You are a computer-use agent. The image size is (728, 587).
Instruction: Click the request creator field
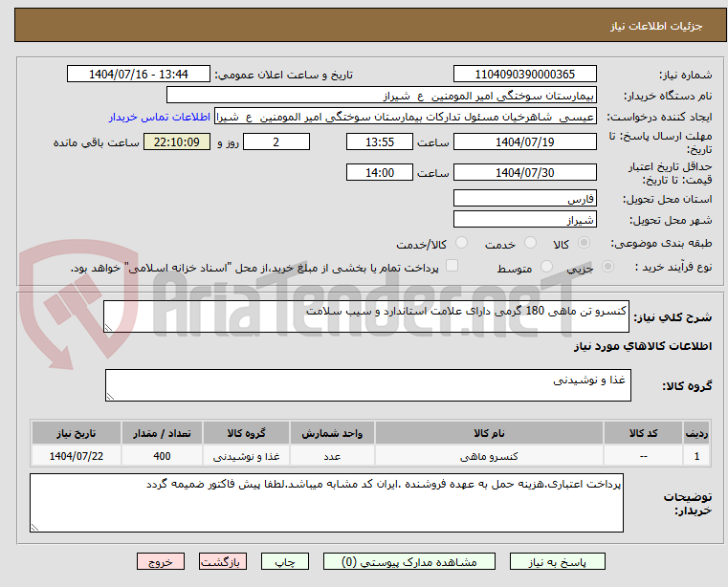point(406,117)
